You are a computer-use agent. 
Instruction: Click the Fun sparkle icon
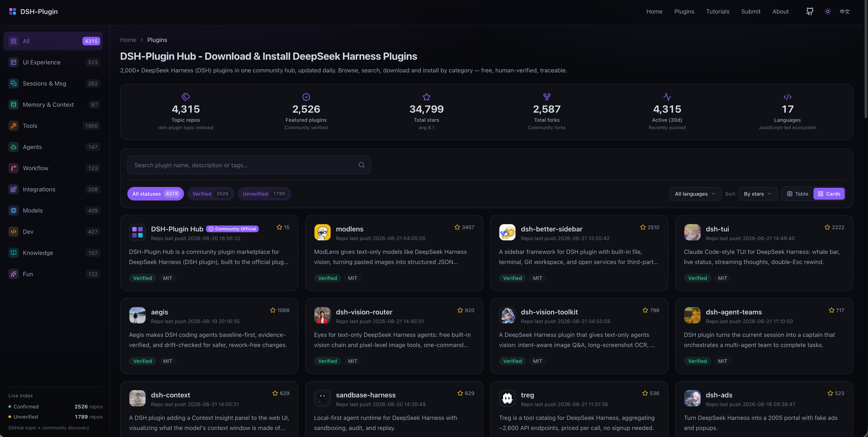[x=14, y=274]
